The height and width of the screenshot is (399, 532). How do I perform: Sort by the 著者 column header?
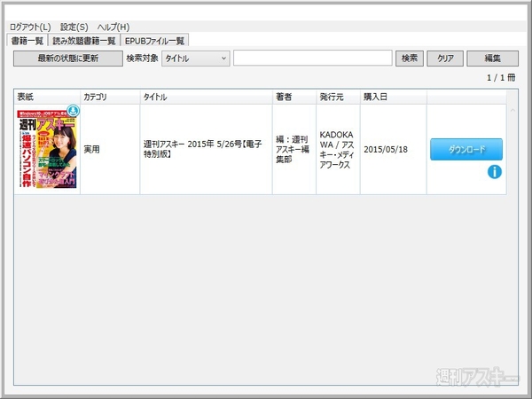pyautogui.click(x=294, y=97)
